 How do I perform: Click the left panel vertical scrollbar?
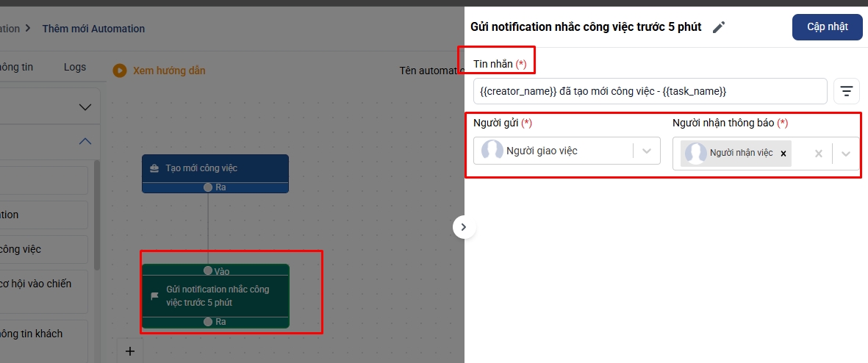coord(97,220)
